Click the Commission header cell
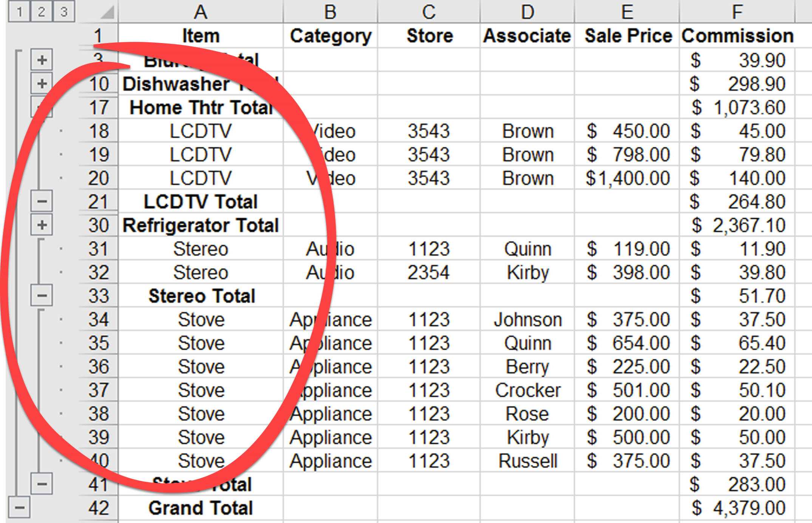Image resolution: width=812 pixels, height=523 pixels. (x=737, y=36)
